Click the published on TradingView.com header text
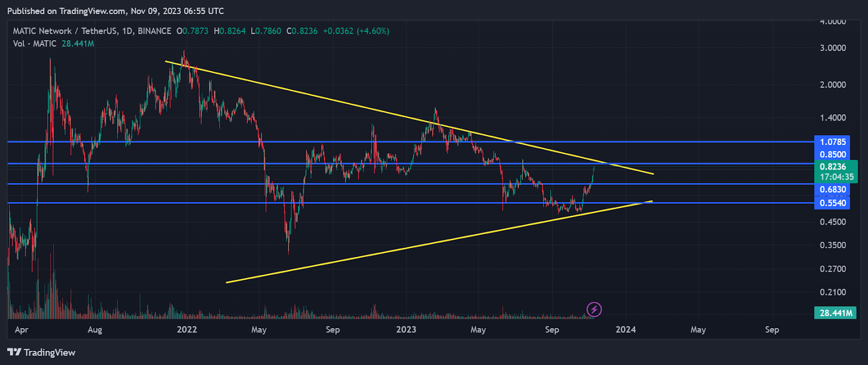The image size is (868, 365). [116, 11]
